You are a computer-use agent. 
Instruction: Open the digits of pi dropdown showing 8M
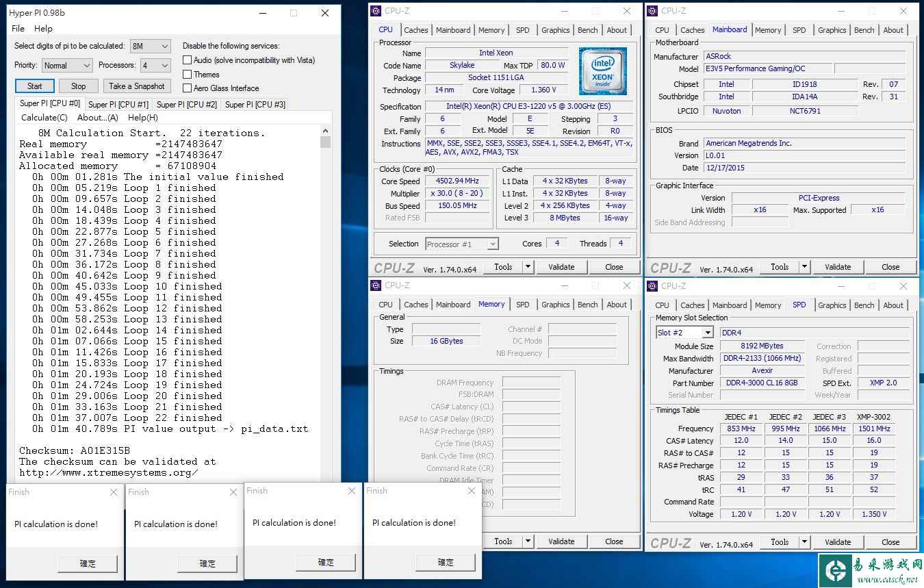pos(150,46)
